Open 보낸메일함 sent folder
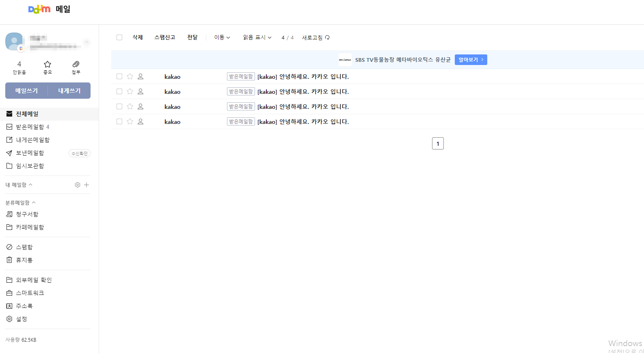644x353 pixels. coord(30,153)
